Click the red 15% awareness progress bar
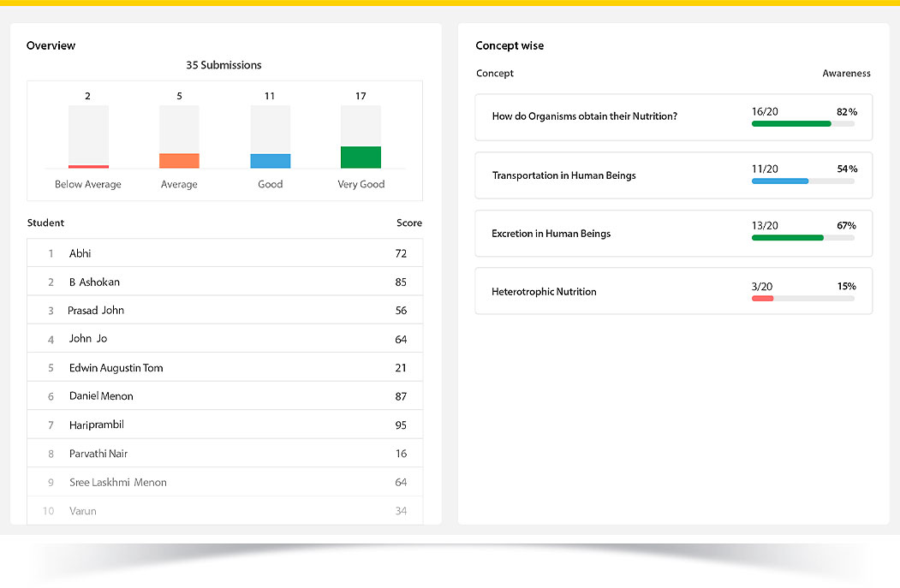 763,299
